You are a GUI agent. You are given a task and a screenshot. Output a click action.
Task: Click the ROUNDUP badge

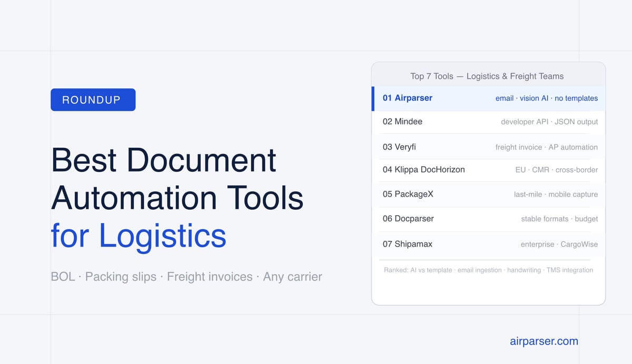click(93, 100)
